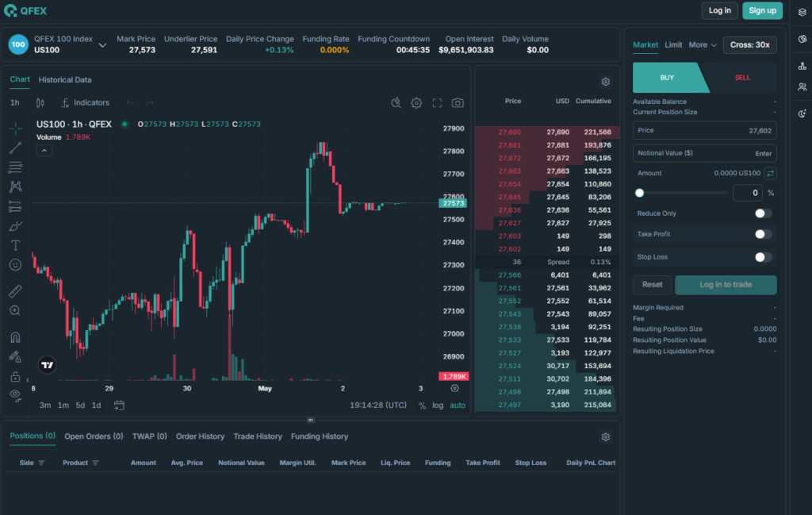This screenshot has width=812, height=515.
Task: Click the chart undo arrow
Action: tap(130, 103)
